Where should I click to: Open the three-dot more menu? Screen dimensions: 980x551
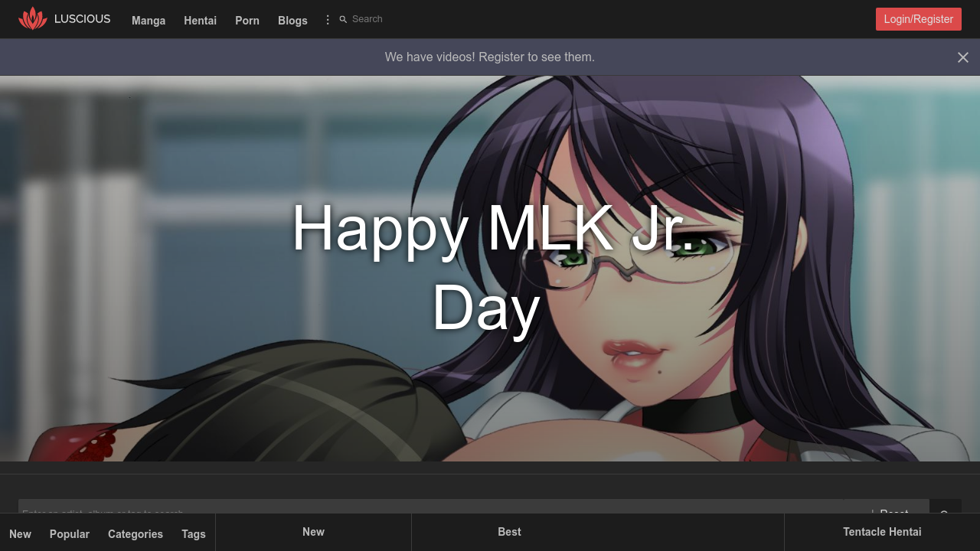328,20
